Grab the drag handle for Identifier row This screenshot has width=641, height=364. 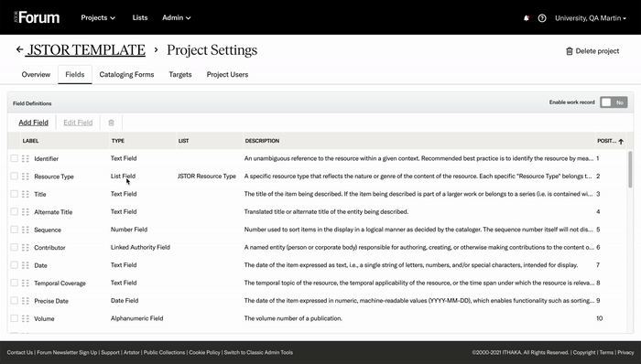click(26, 158)
